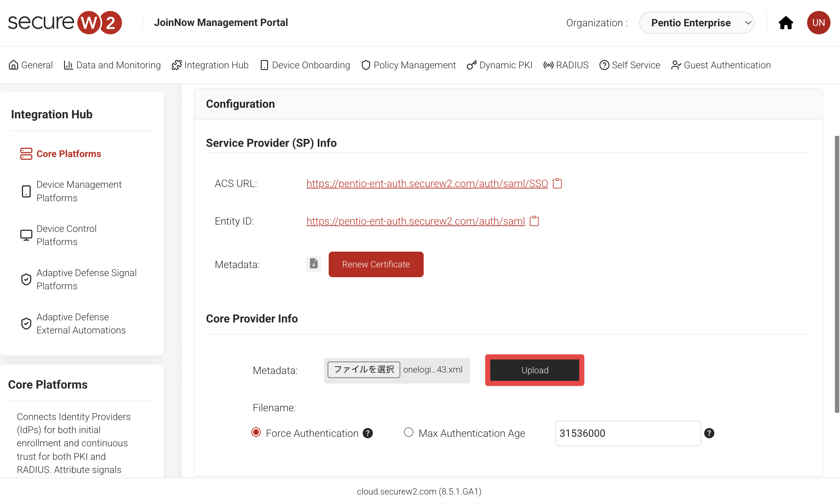Click the Configuration panel heading

pyautogui.click(x=240, y=104)
